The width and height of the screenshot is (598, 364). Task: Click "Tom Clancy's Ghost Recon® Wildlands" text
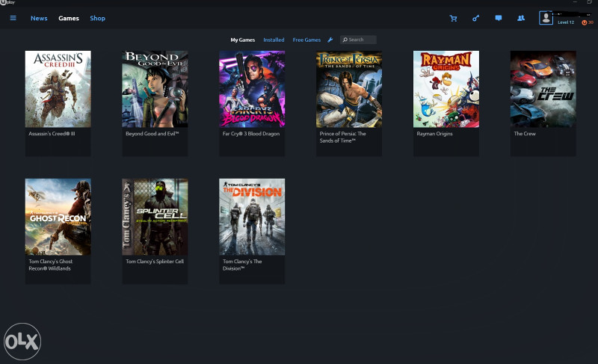coord(50,265)
